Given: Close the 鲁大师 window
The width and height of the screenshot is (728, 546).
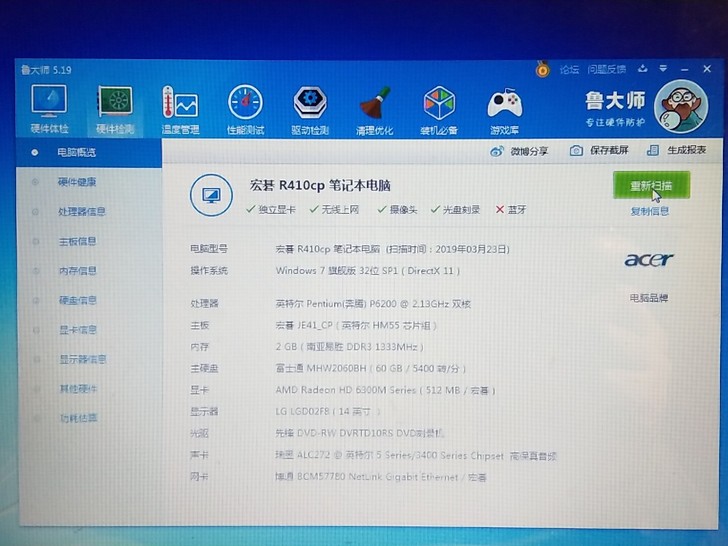Looking at the screenshot, I should click(707, 69).
